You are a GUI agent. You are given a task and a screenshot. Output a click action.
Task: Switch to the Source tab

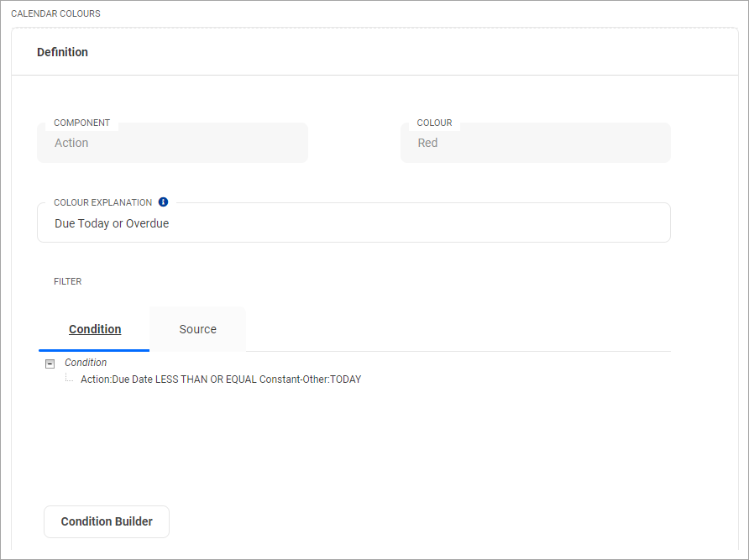pos(197,329)
